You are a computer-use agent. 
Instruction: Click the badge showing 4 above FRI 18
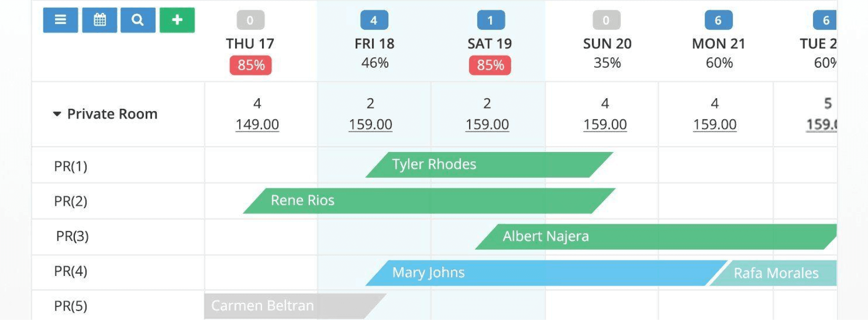tap(374, 20)
